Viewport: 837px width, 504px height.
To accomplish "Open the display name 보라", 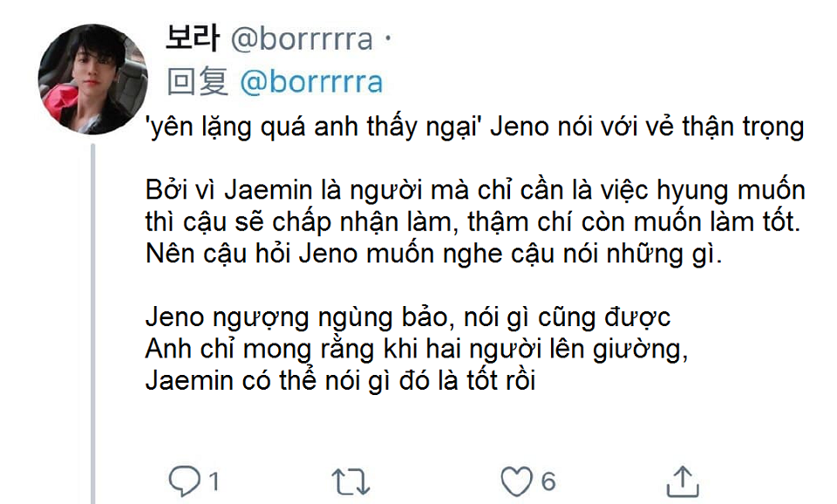I will tap(193, 38).
